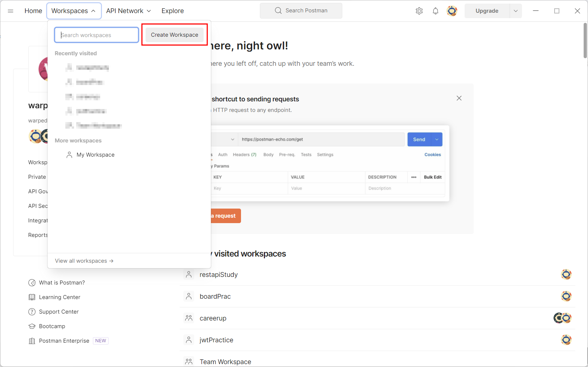Open the notifications bell icon

[x=436, y=11]
